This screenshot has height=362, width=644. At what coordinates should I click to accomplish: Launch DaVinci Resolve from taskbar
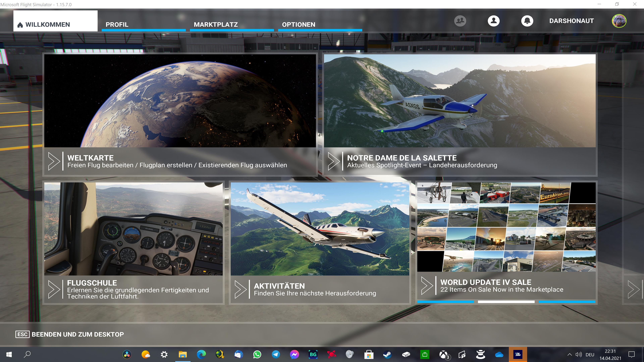(x=127, y=354)
